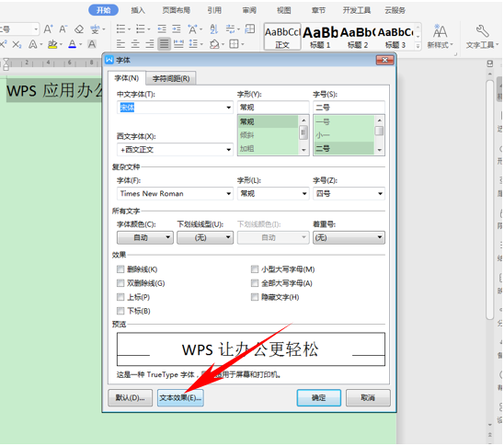Check 下标(B) subscript option
The width and height of the screenshot is (504, 446).
[120, 311]
